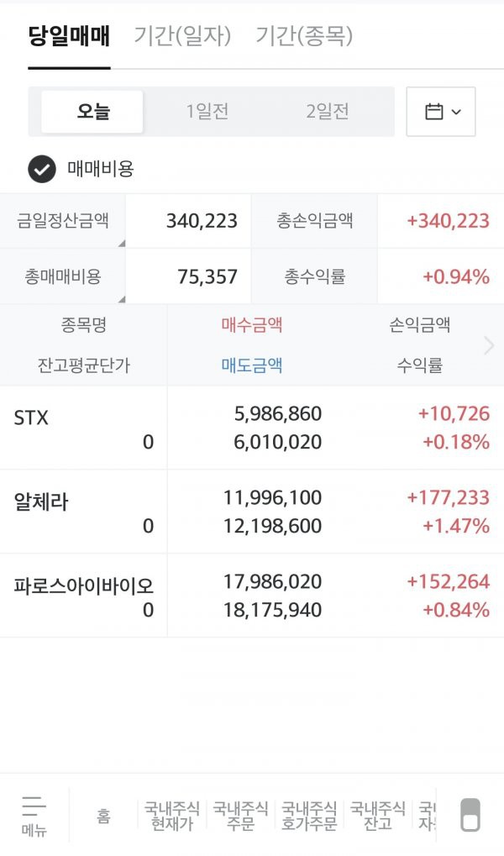Image resolution: width=504 pixels, height=856 pixels.
Task: Open the calendar date picker
Action: [441, 112]
